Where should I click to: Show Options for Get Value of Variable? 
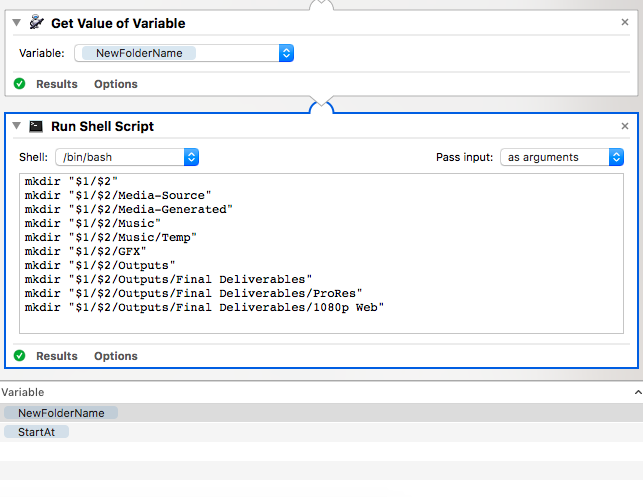pyautogui.click(x=116, y=84)
